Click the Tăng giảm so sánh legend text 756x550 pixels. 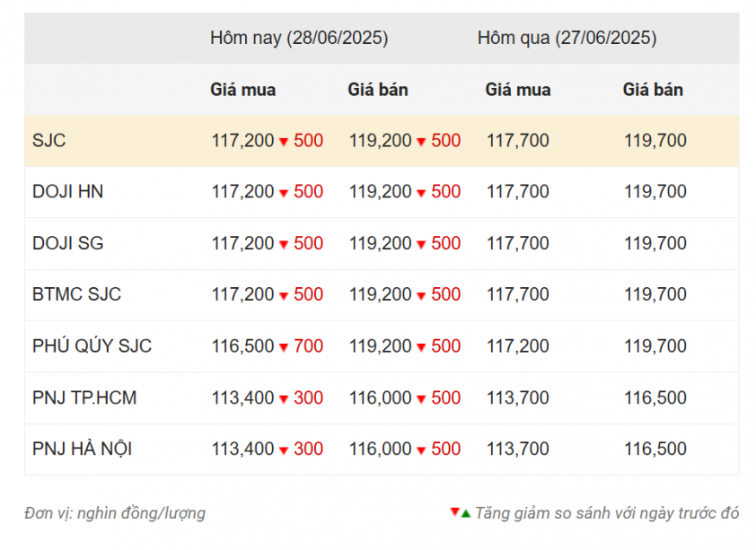(x=607, y=513)
